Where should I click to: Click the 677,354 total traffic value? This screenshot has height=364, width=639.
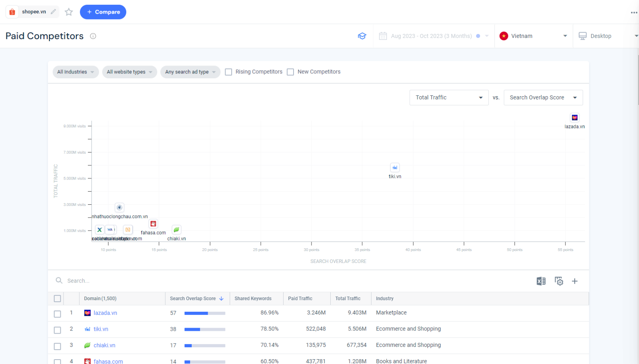(x=357, y=345)
